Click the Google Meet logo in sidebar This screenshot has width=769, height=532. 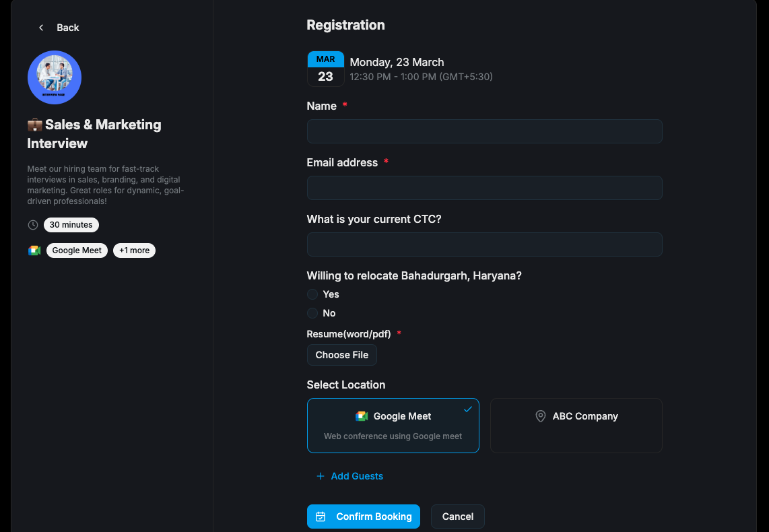point(34,251)
